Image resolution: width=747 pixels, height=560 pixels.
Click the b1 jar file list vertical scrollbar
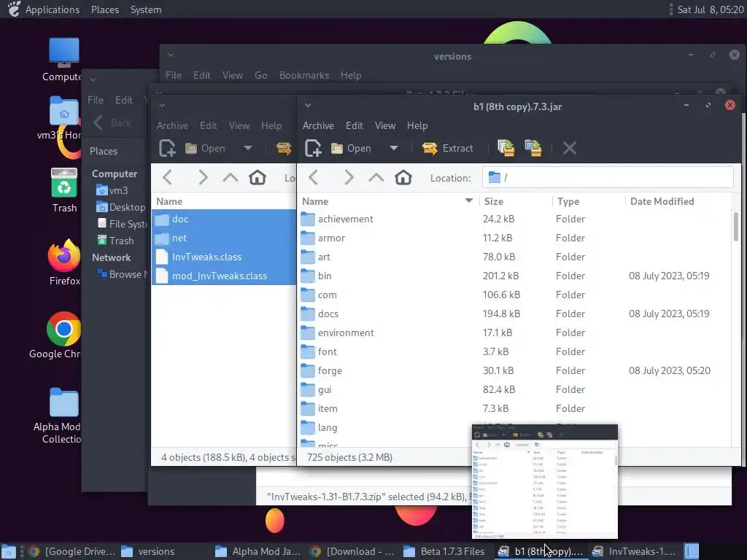click(x=736, y=226)
